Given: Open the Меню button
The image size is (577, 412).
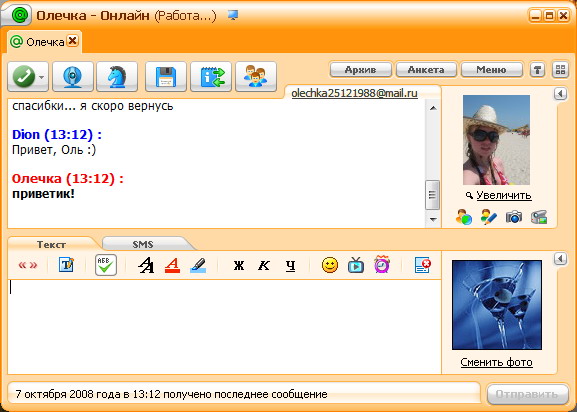Looking at the screenshot, I should click(x=491, y=70).
